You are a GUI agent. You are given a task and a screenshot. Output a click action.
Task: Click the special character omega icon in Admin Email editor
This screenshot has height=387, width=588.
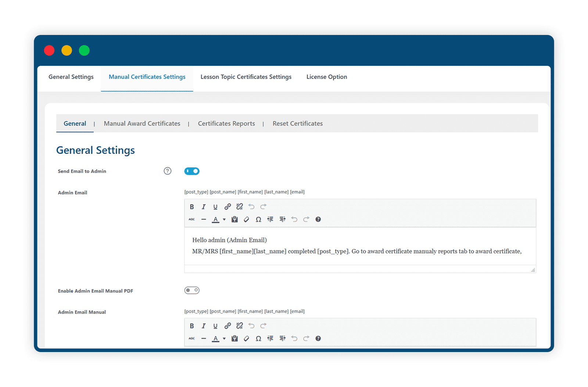[x=258, y=219]
